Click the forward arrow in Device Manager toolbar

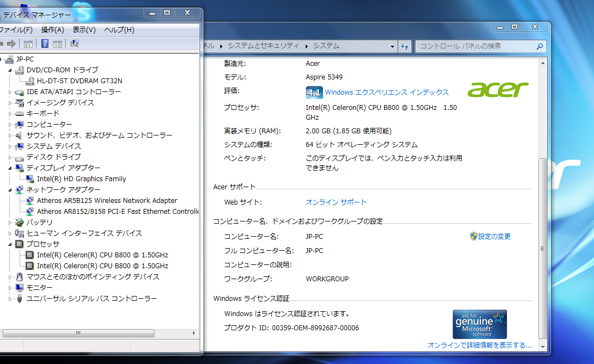(x=11, y=44)
